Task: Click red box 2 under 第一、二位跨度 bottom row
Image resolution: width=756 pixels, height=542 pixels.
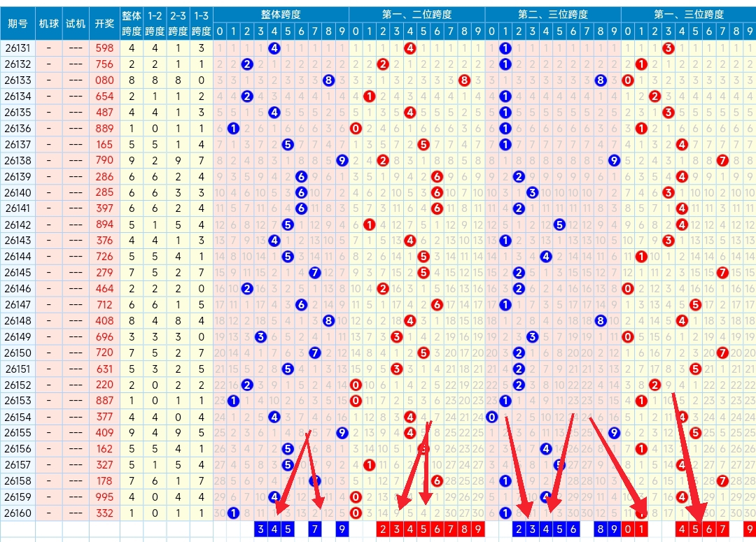Action: (x=383, y=529)
